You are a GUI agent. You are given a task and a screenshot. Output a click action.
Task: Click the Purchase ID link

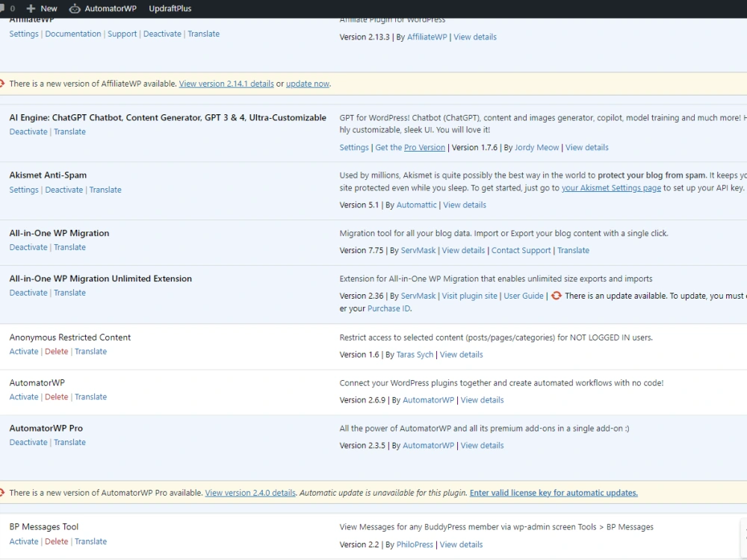click(388, 308)
